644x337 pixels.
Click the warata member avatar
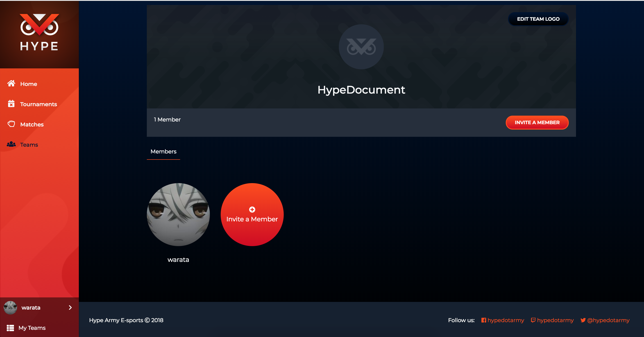click(x=178, y=215)
